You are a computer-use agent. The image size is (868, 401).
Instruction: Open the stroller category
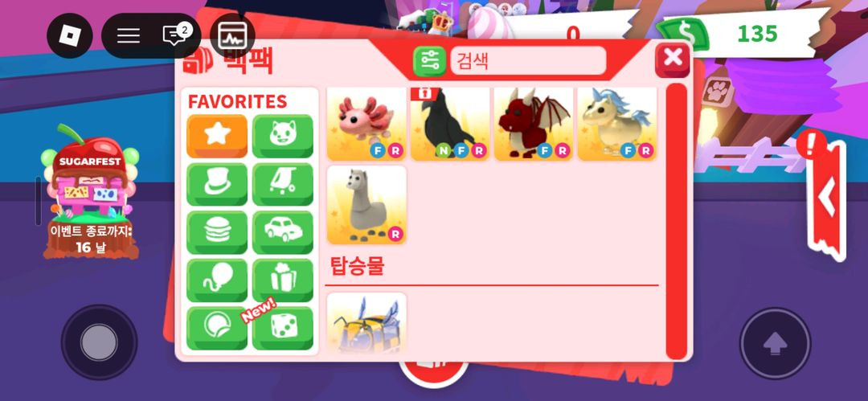click(x=283, y=185)
